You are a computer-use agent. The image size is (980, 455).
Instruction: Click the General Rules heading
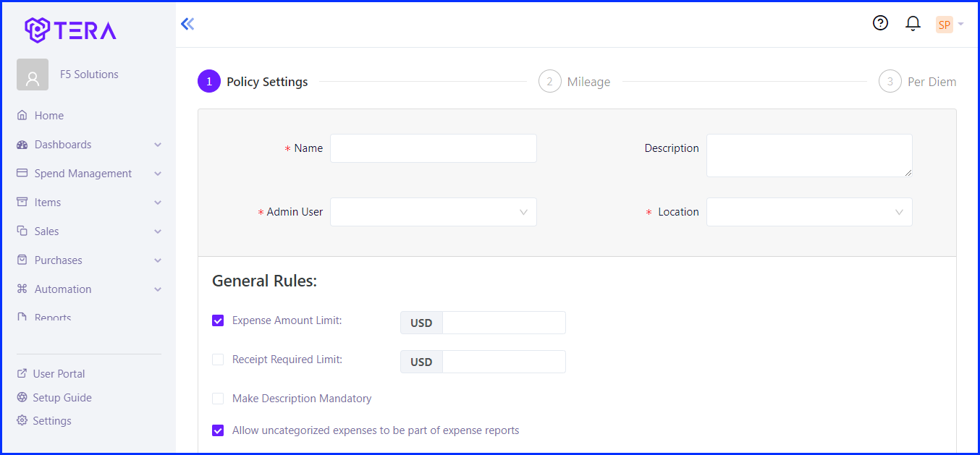[265, 281]
